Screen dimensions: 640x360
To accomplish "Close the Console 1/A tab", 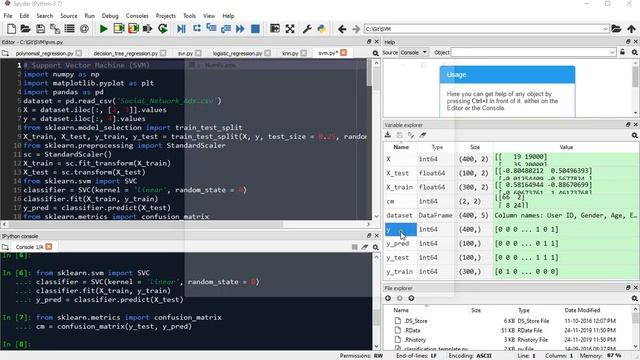I will [49, 247].
